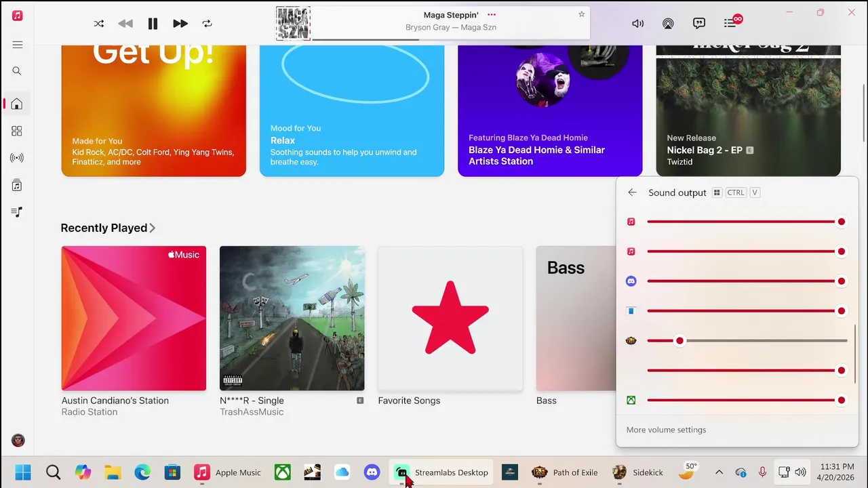Open Blaze Ya Dead Homie & Similar Artists Station

[550, 110]
